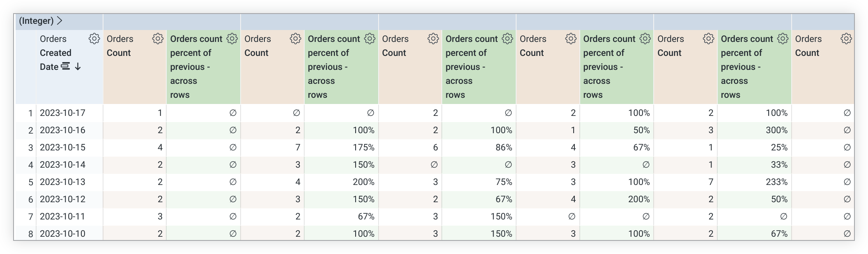The height and width of the screenshot is (254, 868).
Task: Open gear menu on the first Orders count percent column
Action: tap(232, 39)
